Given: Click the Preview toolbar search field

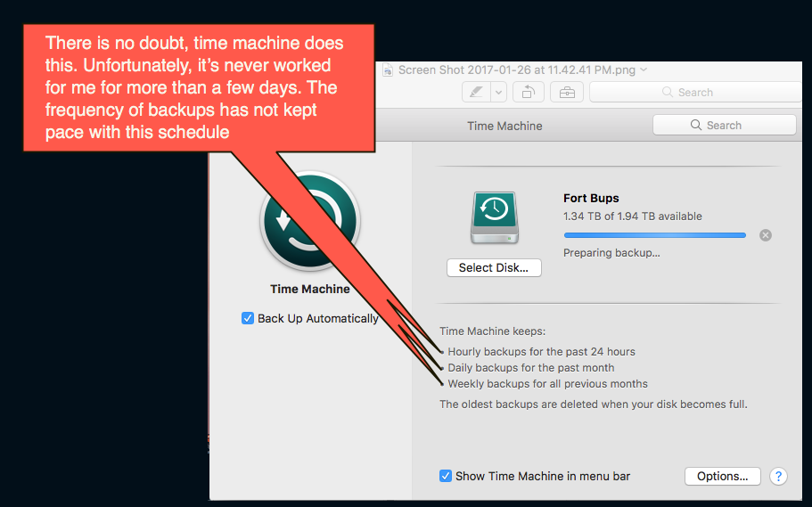Looking at the screenshot, I should tap(695, 92).
